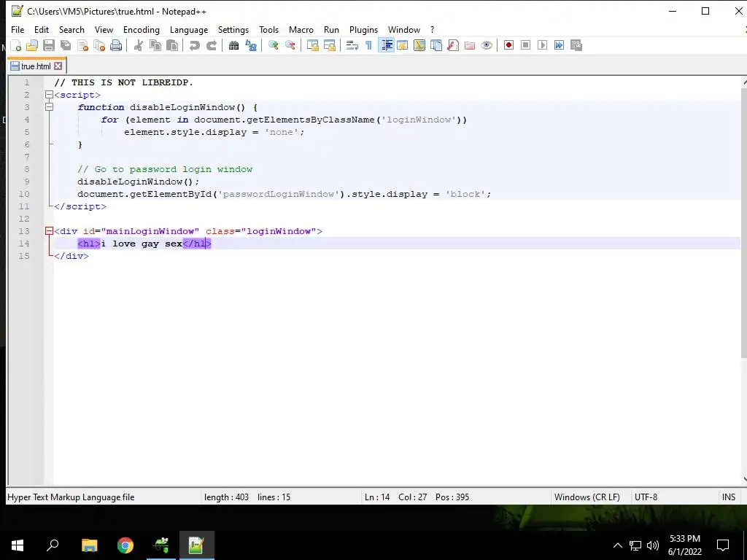747x560 pixels.
Task: Click the Save All toolbar icon
Action: pyautogui.click(x=66, y=45)
